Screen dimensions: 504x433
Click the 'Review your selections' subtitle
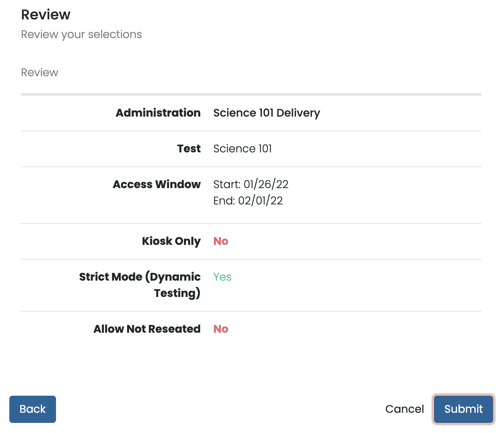pyautogui.click(x=81, y=35)
